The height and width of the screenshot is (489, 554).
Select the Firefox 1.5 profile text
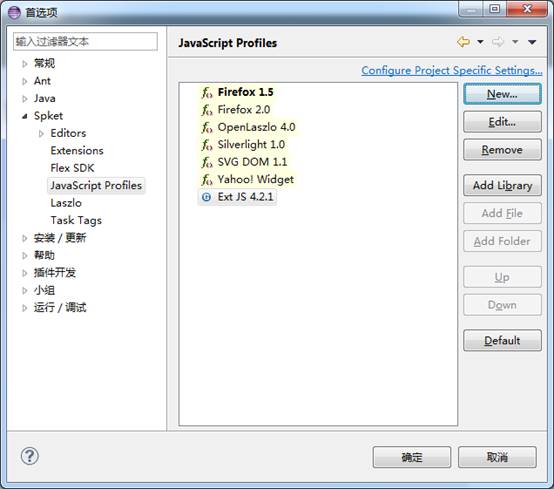(246, 92)
